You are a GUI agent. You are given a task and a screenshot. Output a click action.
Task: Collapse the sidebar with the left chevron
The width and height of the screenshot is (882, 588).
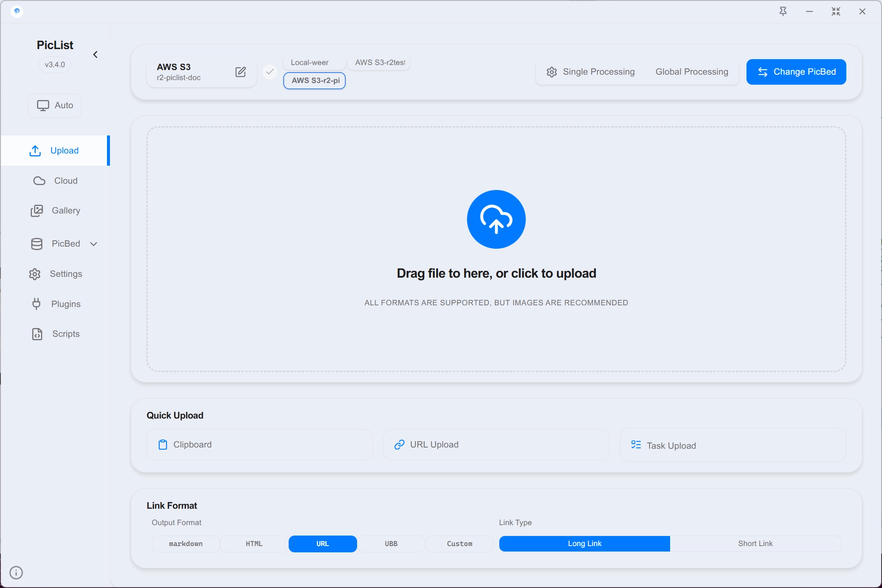[x=95, y=55]
